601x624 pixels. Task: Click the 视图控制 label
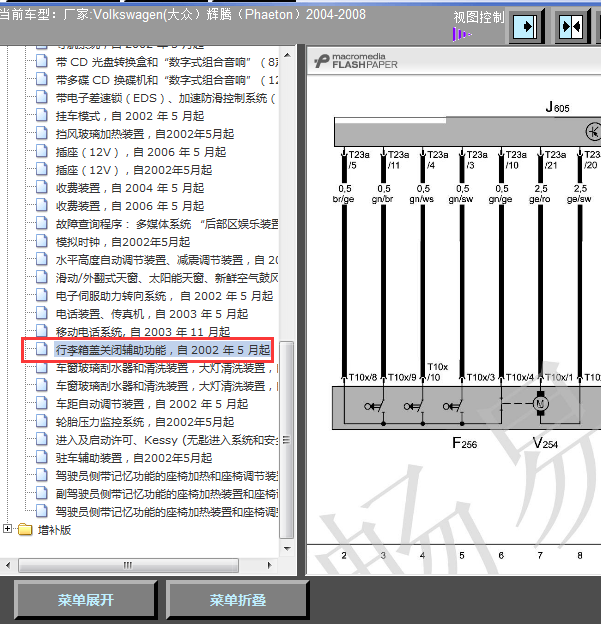coord(479,17)
